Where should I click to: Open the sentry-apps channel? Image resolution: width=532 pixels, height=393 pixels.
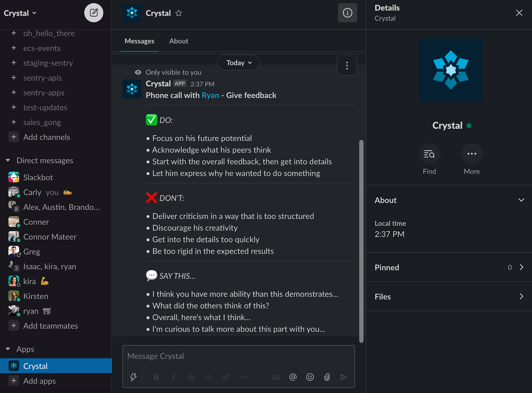[56, 92]
